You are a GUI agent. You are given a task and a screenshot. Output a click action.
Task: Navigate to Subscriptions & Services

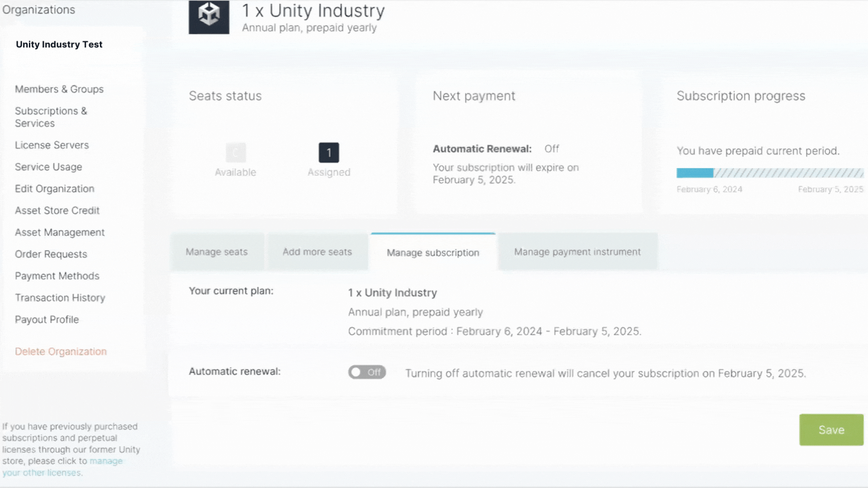pyautogui.click(x=51, y=117)
